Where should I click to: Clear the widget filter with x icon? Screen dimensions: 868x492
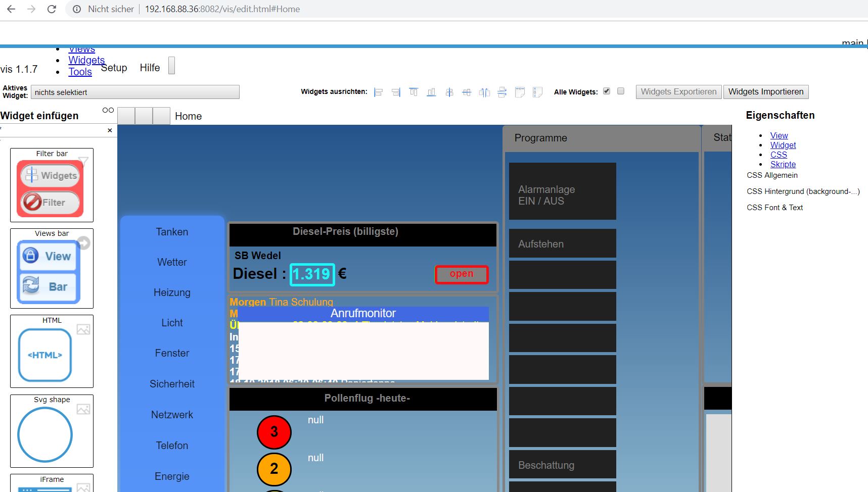coord(110,130)
